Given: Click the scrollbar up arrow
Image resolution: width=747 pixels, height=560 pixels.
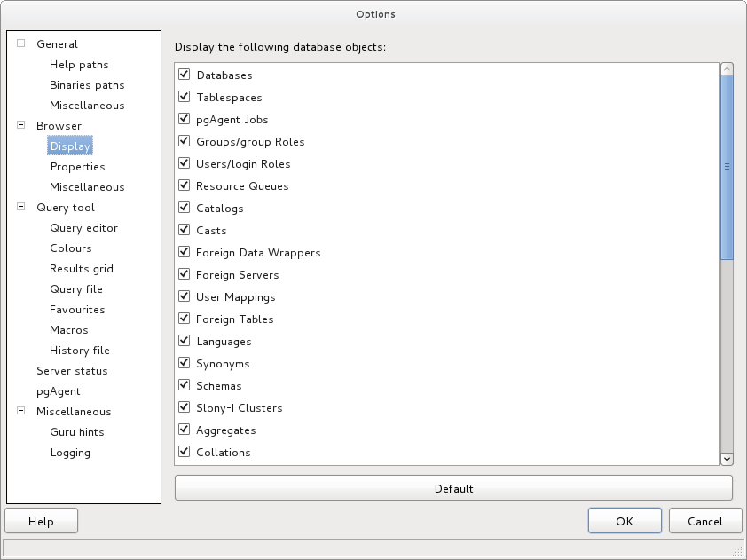Looking at the screenshot, I should pos(727,69).
